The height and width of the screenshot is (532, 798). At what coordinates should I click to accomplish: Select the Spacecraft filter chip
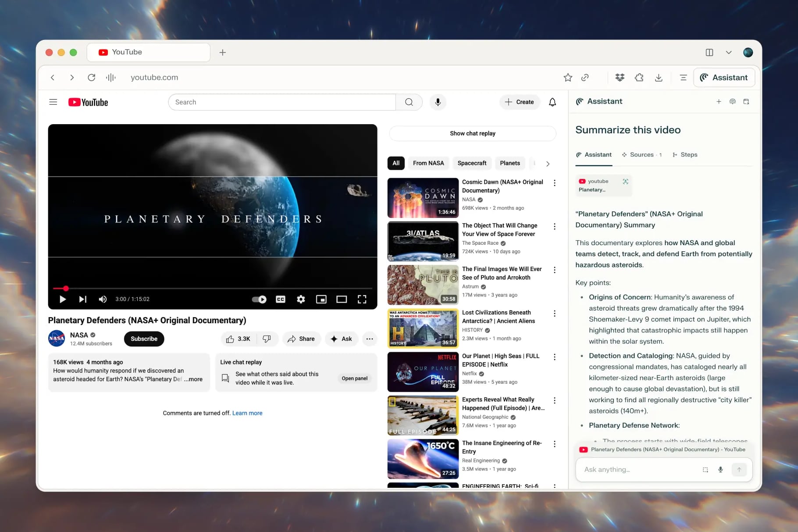coord(472,163)
